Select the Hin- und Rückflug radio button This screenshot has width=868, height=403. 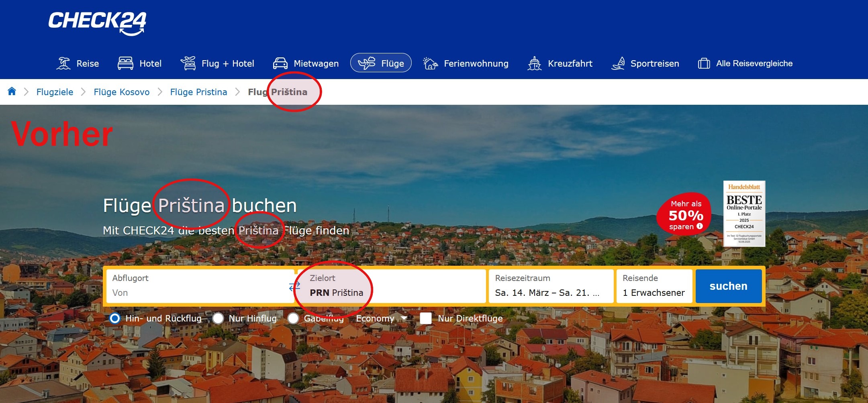(115, 318)
